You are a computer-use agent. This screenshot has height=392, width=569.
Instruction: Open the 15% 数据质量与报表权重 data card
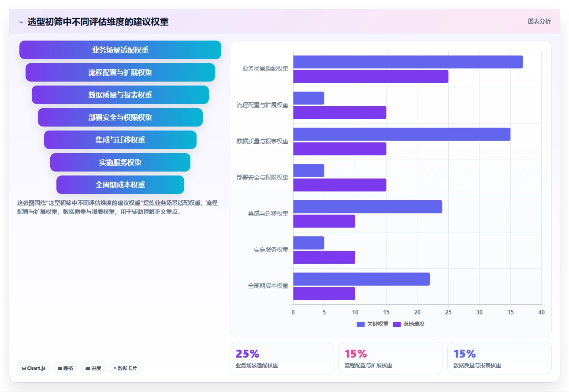click(x=499, y=358)
